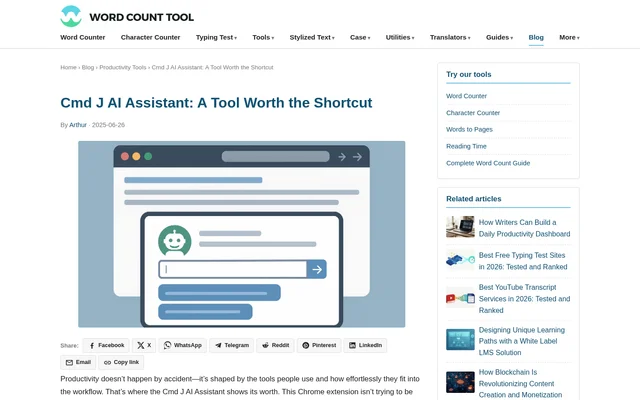Screen dimensions: 640x400
Task: Click Productivity Dashboard article thumbnail
Action: coord(460,227)
